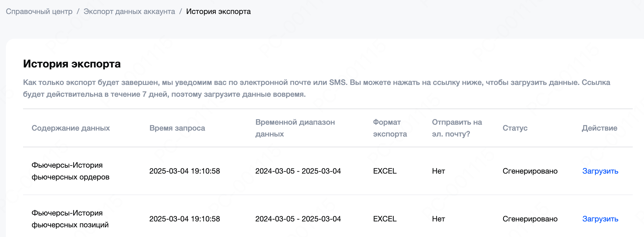Click the Содержание данных column header
The width and height of the screenshot is (644, 237).
[x=71, y=128]
